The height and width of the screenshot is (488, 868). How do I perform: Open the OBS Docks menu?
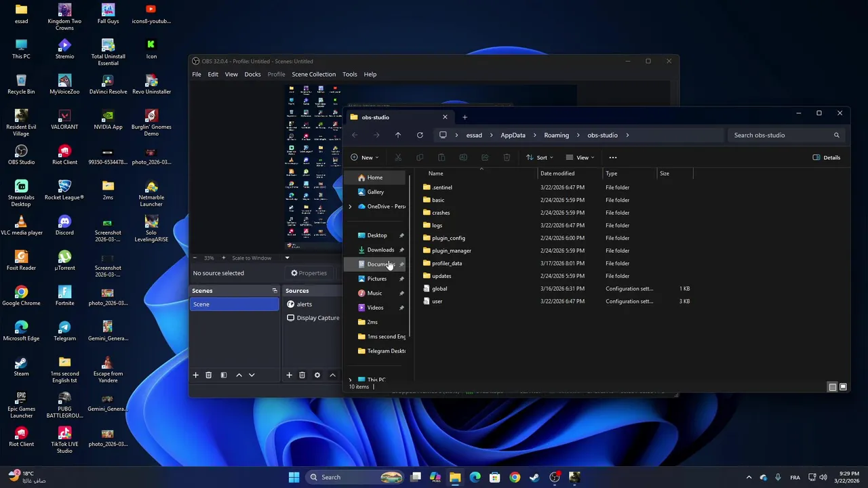[252, 75]
